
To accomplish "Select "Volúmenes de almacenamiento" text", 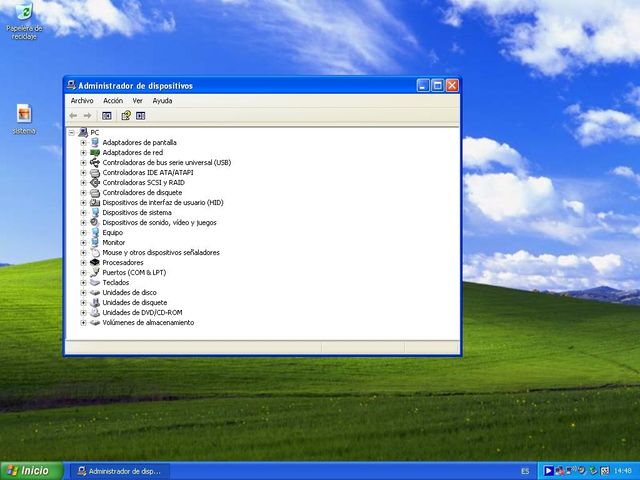I will click(148, 322).
